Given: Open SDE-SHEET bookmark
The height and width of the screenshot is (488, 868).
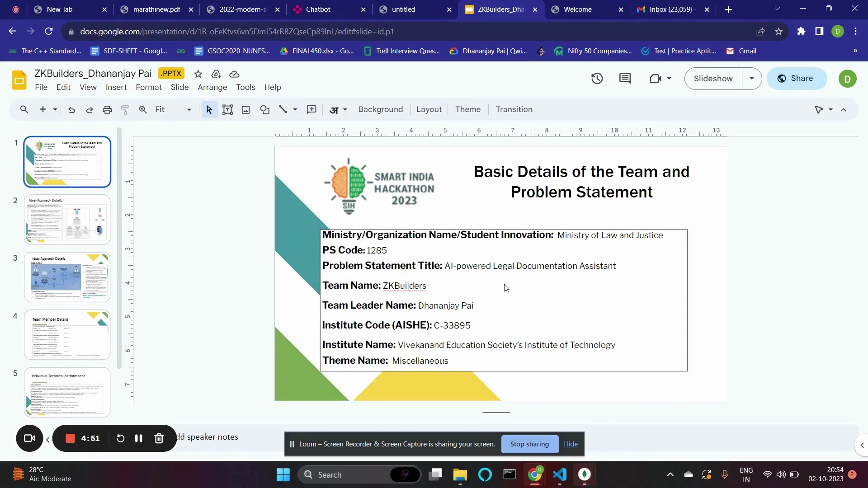Looking at the screenshot, I should (x=129, y=51).
